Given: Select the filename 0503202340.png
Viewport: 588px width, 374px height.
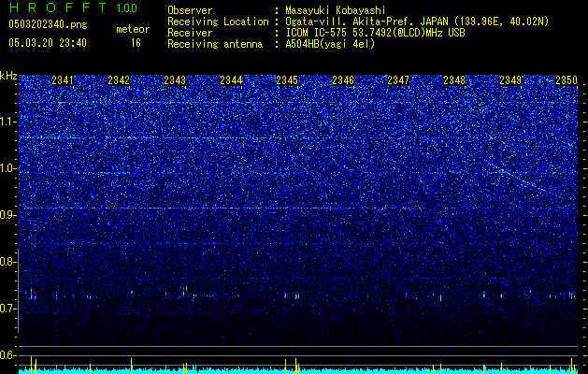Looking at the screenshot, I should click(x=48, y=24).
